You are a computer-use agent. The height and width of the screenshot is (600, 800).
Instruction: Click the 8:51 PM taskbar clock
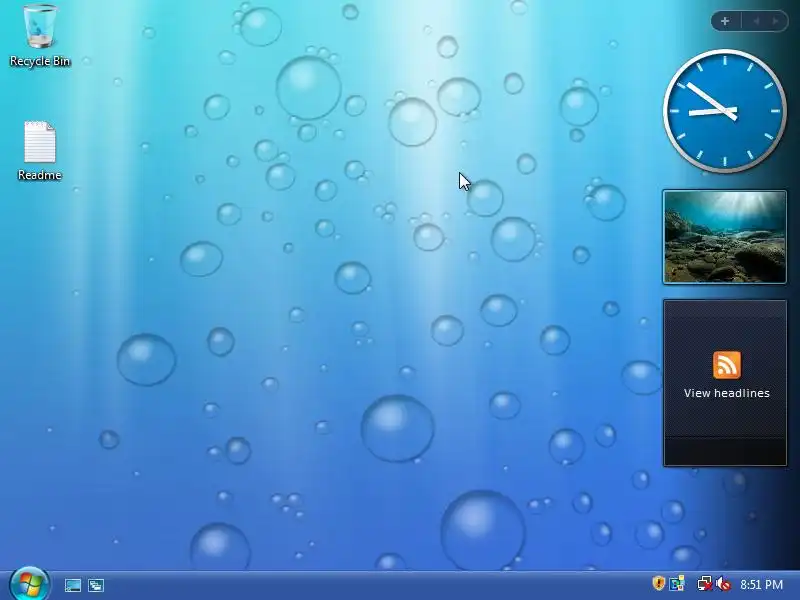[761, 584]
